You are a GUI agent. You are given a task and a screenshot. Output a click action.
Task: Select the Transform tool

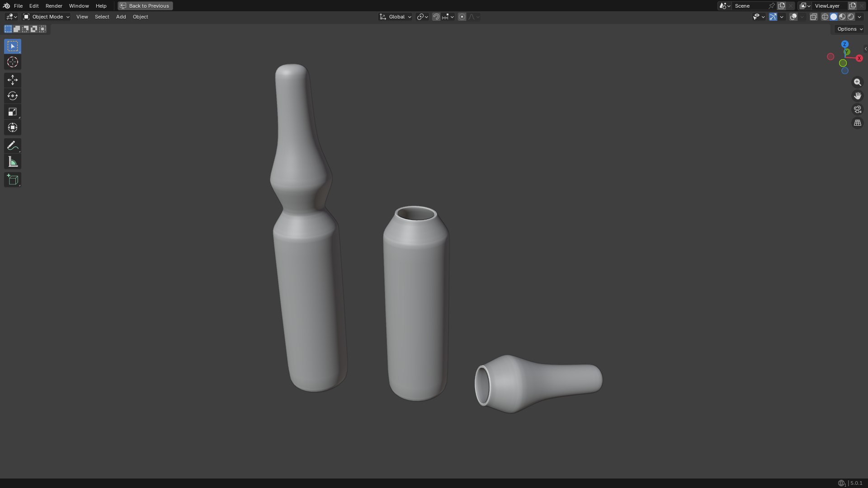point(13,127)
